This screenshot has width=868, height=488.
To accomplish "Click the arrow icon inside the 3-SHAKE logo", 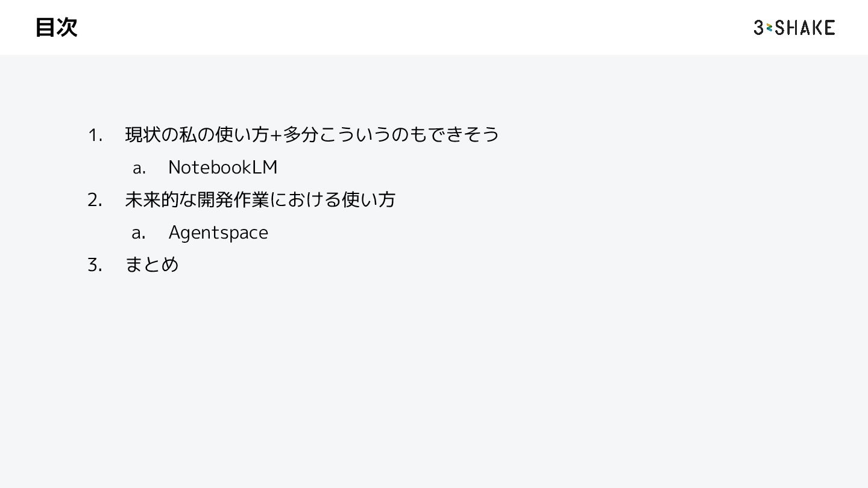I will pyautogui.click(x=769, y=28).
